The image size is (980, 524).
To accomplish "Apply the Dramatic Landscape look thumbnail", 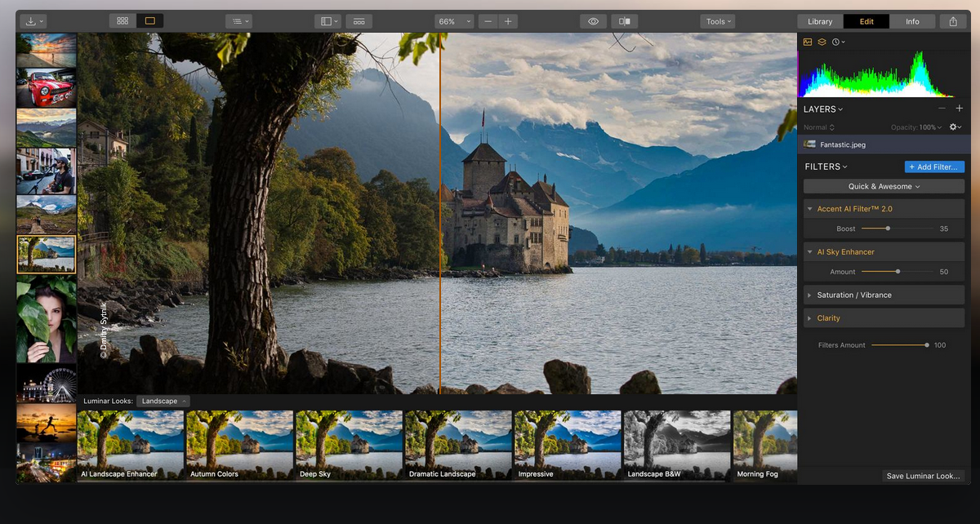I will [x=458, y=444].
